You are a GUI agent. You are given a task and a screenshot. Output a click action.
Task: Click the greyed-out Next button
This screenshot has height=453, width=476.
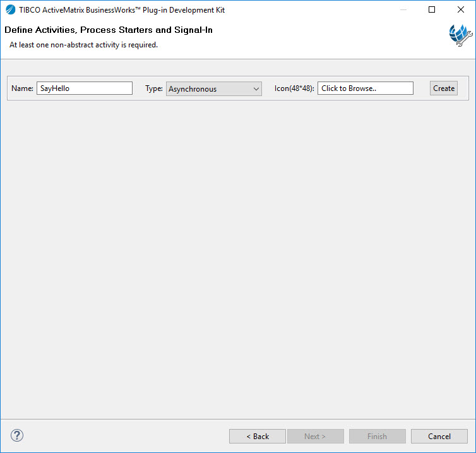tap(316, 437)
